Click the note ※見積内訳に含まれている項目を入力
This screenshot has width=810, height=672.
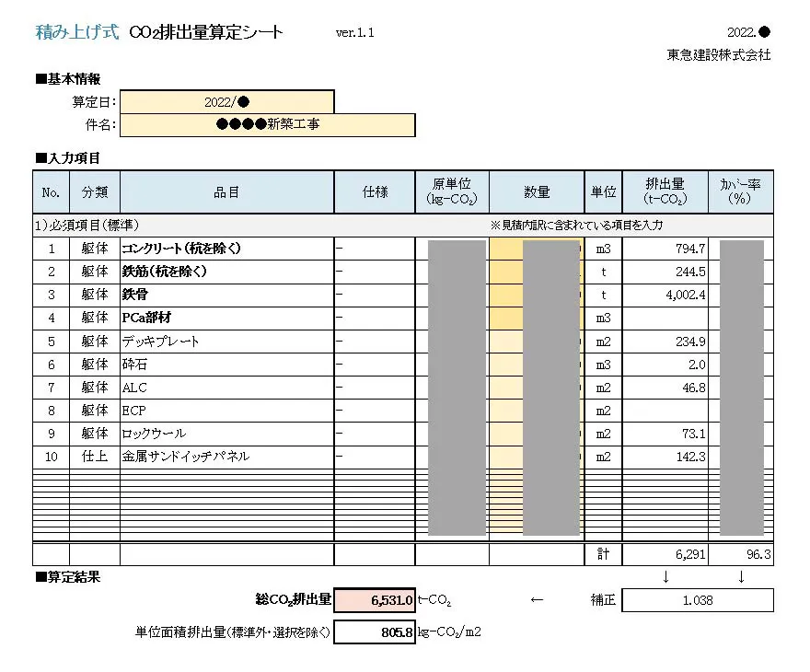pyautogui.click(x=576, y=226)
